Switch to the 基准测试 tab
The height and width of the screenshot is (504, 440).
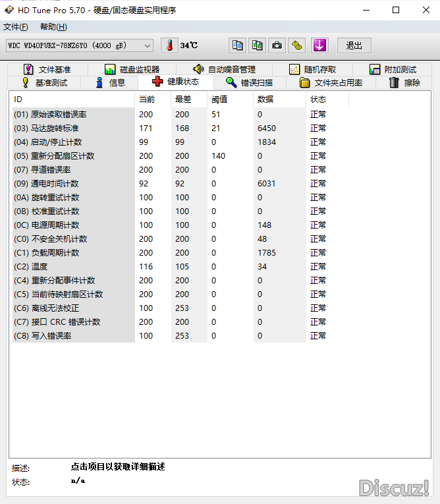(44, 83)
